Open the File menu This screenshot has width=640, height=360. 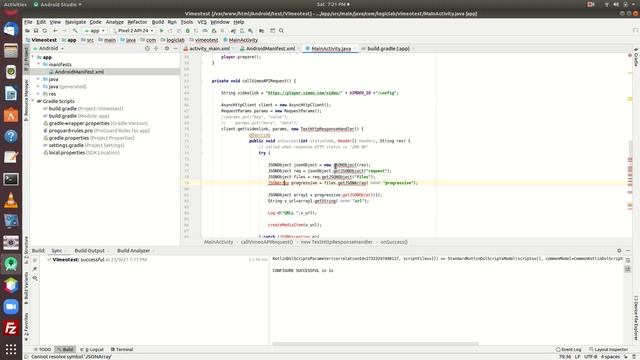(28, 22)
